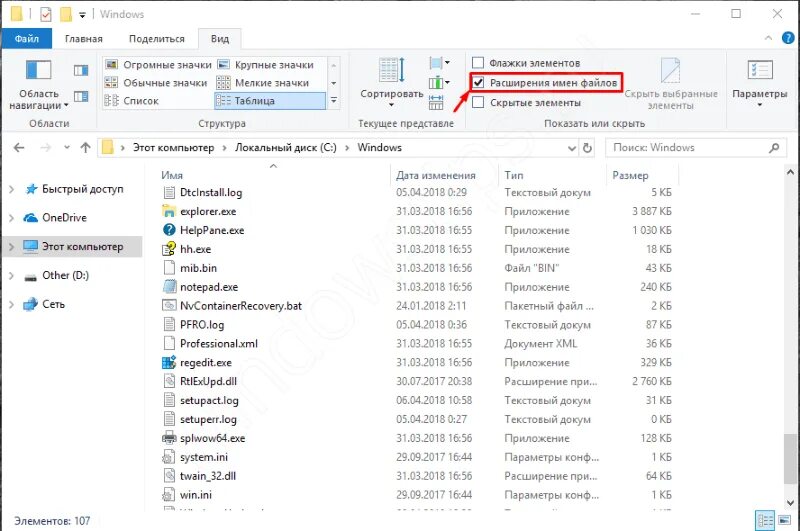Image resolution: width=800 pixels, height=531 pixels.
Task: Select the Вид ribbon tab
Action: click(x=220, y=39)
